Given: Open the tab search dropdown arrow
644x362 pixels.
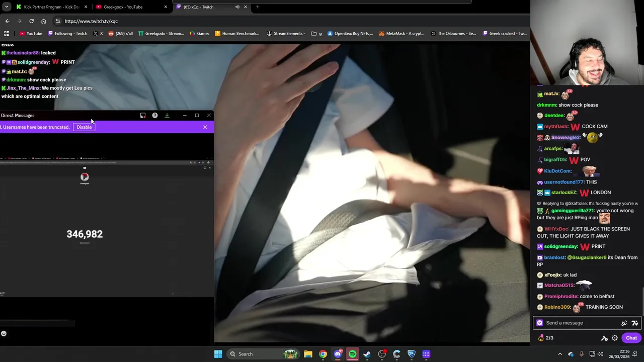Looking at the screenshot, I should (7, 7).
